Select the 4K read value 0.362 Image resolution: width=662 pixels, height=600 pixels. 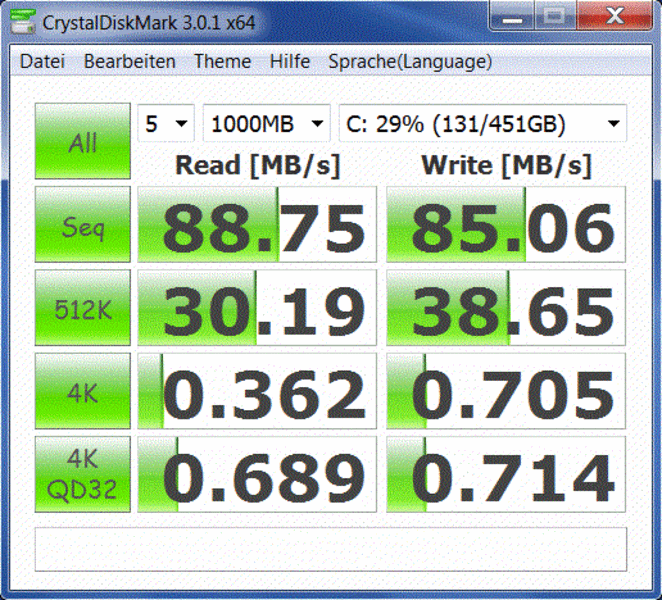257,391
